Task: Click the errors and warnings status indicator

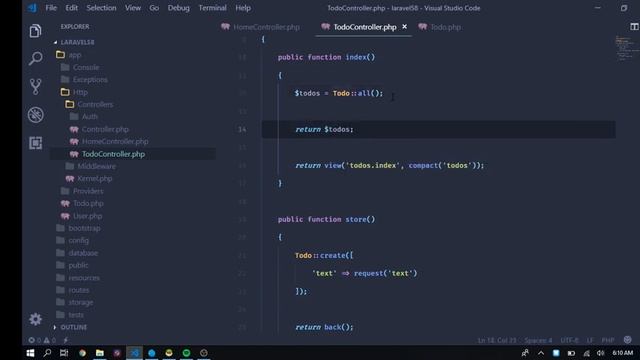Action: pos(42,340)
